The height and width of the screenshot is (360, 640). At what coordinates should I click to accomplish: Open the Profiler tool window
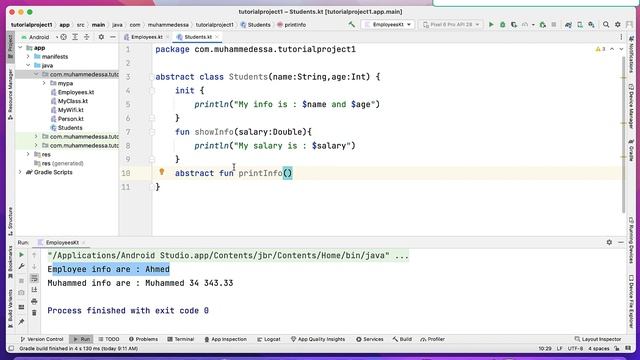pos(432,339)
